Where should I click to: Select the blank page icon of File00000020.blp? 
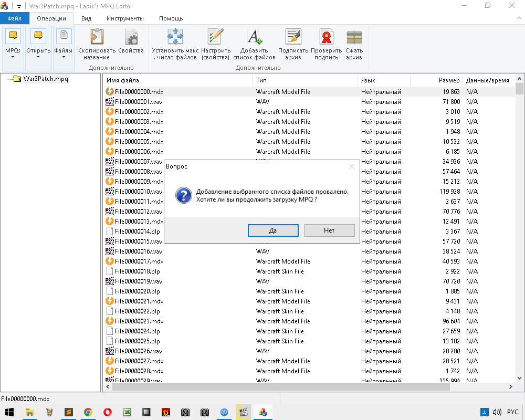(x=110, y=291)
